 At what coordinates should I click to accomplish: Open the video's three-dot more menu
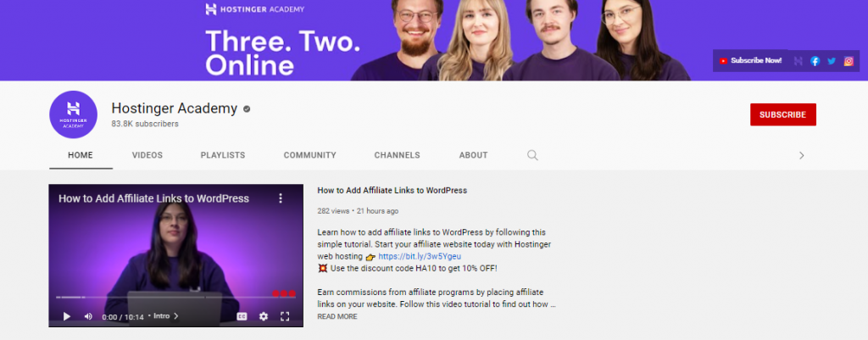(x=281, y=198)
